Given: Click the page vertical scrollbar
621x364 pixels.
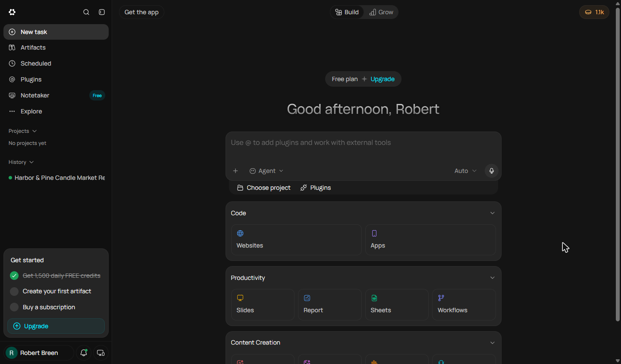Looking at the screenshot, I should tap(618, 164).
